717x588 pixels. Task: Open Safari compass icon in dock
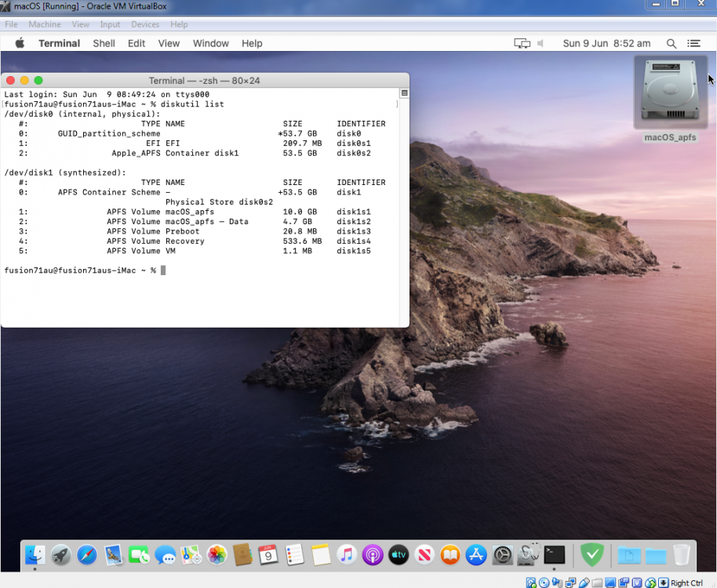(87, 555)
